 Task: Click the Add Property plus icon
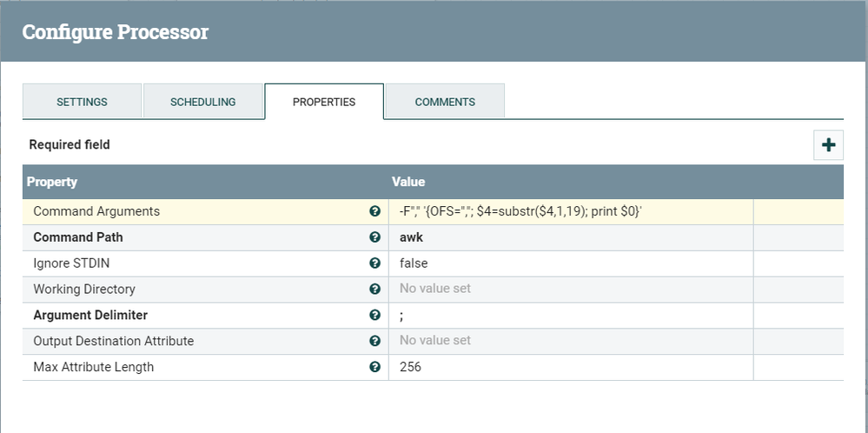pos(828,145)
